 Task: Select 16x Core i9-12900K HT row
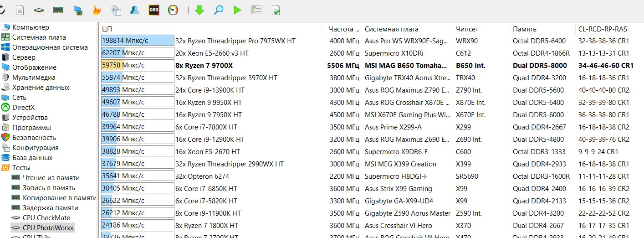tap(210, 140)
